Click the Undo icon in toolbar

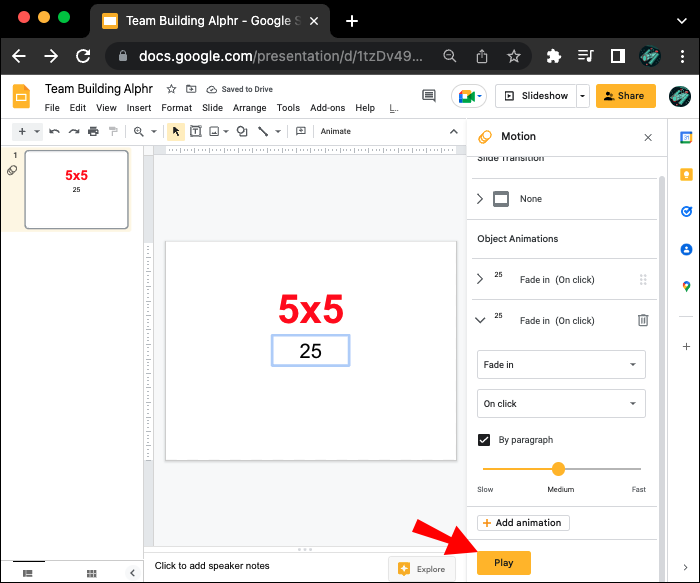click(x=54, y=131)
